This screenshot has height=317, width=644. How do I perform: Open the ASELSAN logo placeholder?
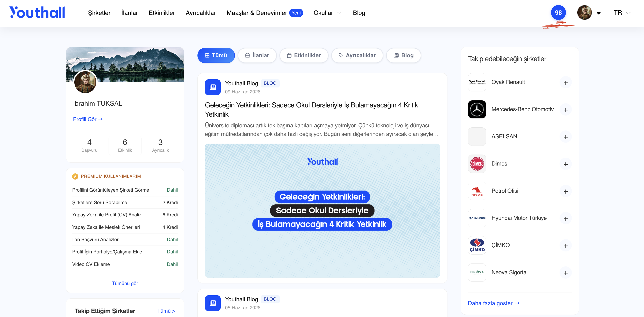[477, 137]
